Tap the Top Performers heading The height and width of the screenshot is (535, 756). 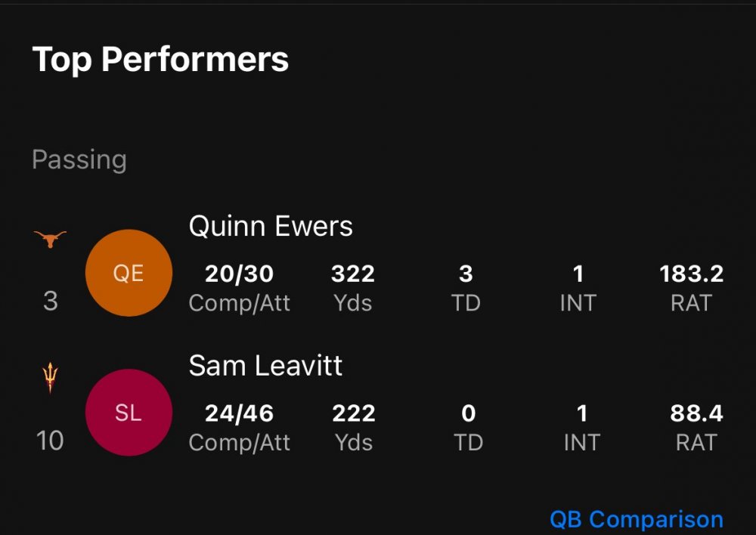click(x=160, y=59)
